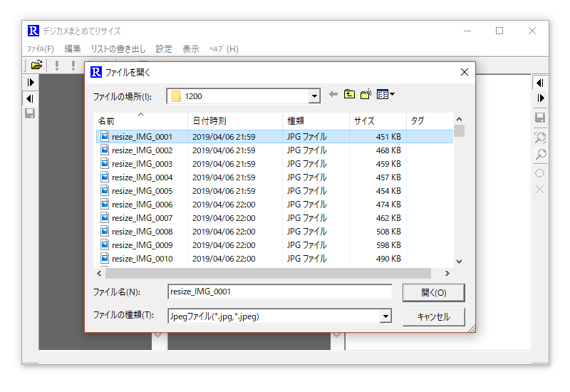Sort by タグ column header
Viewport: 570px width, 392px height.
[430, 120]
